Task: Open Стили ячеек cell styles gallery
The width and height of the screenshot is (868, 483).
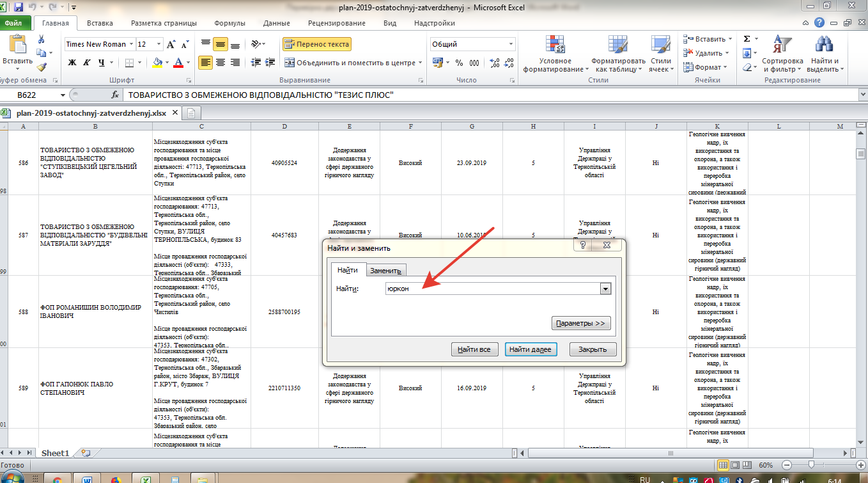Action: point(661,54)
